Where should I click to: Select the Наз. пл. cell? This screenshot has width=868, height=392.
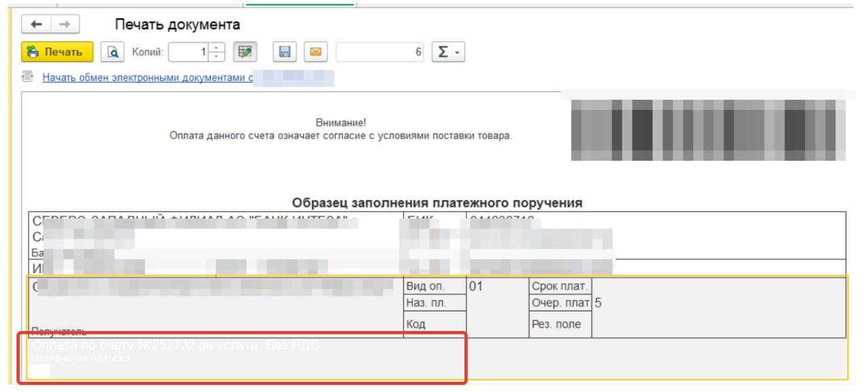(x=435, y=303)
